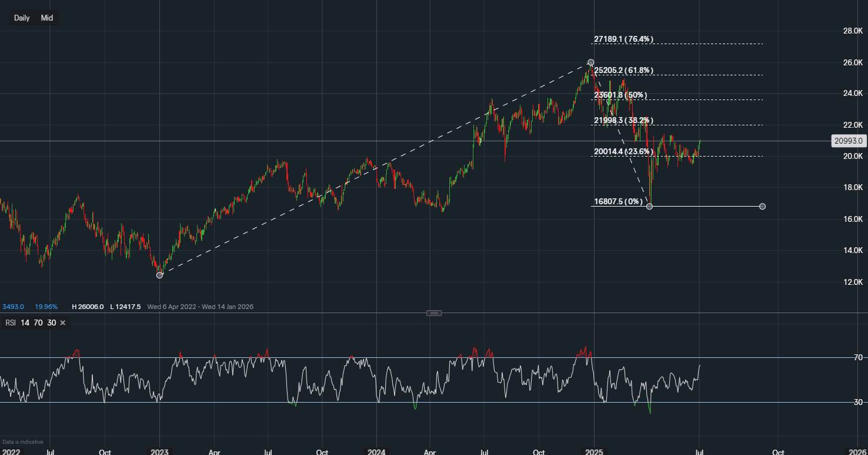Select the 25205.2 (61.8%) Fibonacci level label
This screenshot has height=455, width=868.
tap(623, 69)
